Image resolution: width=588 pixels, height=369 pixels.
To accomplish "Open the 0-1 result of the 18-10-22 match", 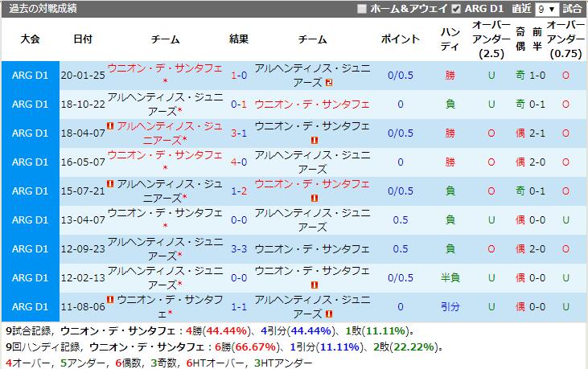I will tap(239, 105).
